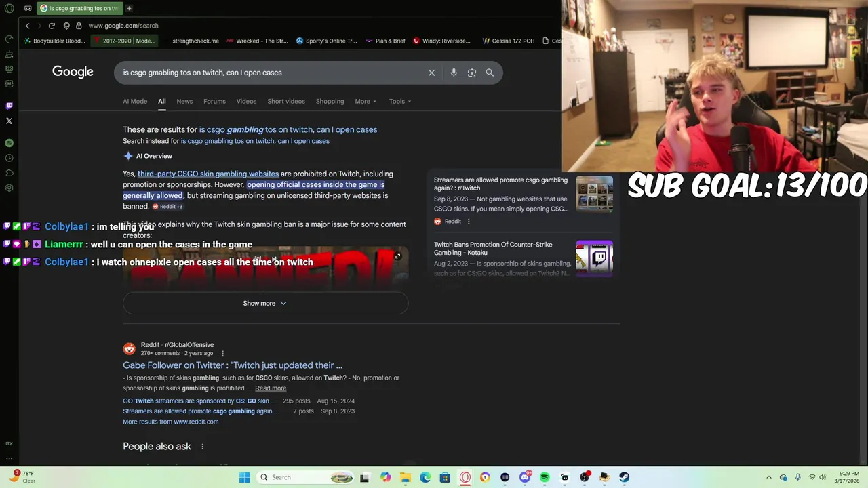Image resolution: width=868 pixels, height=488 pixels.
Task: Open Gabe Follower on Twitter result
Action: tap(233, 365)
